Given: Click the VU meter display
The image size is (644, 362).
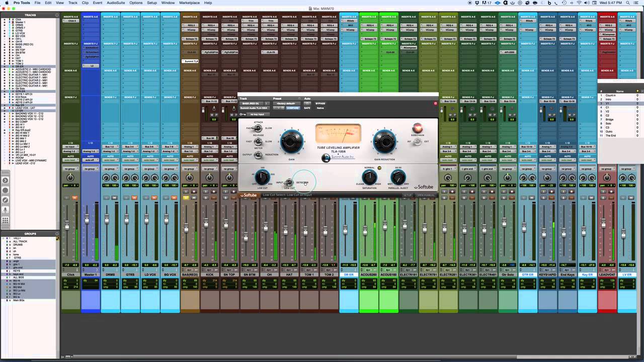Looking at the screenshot, I should tap(338, 134).
